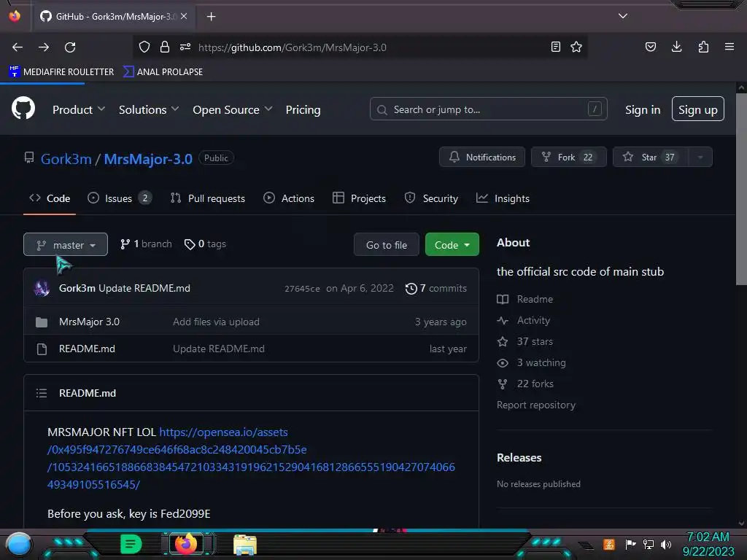View the 7 commits history
The width and height of the screenshot is (747, 560).
click(x=436, y=288)
